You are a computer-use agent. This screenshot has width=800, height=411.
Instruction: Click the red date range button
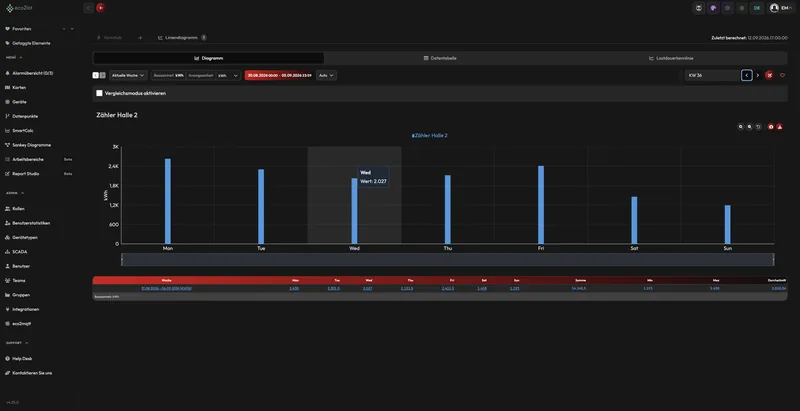279,75
